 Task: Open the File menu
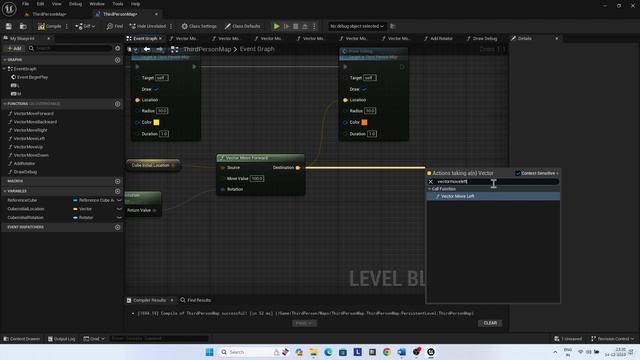pos(25,4)
